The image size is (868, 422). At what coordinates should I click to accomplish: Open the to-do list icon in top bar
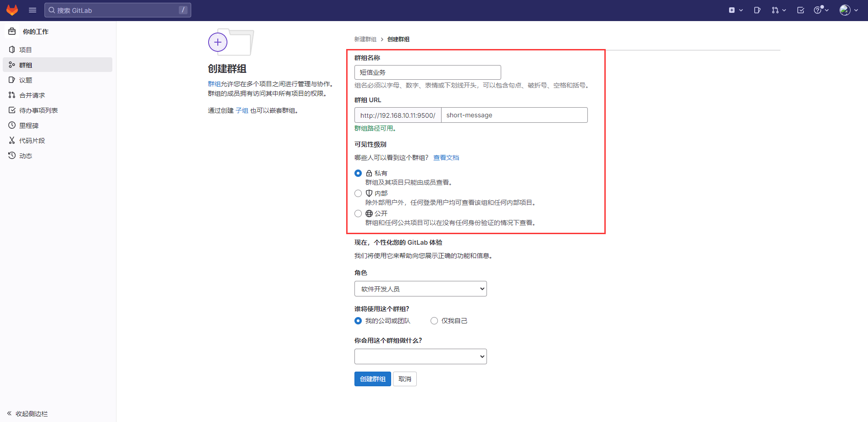tap(801, 10)
